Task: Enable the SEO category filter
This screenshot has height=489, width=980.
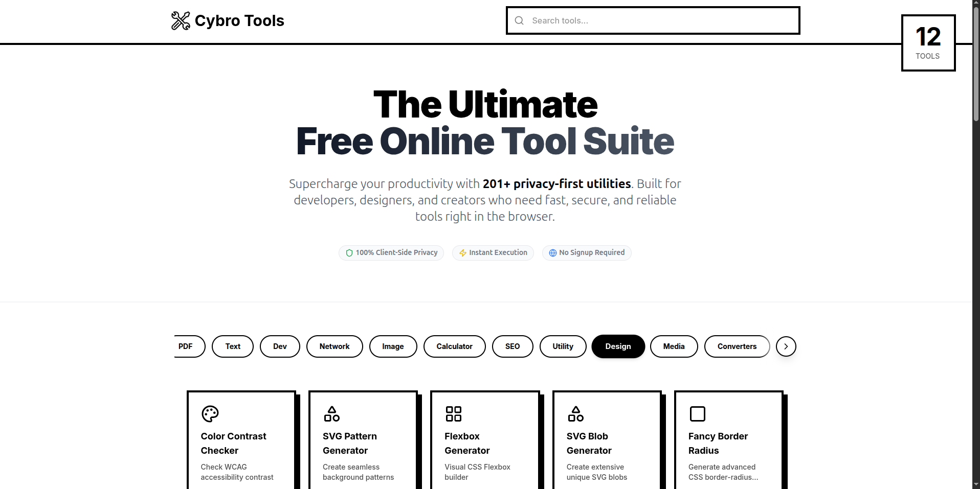Action: (513, 346)
